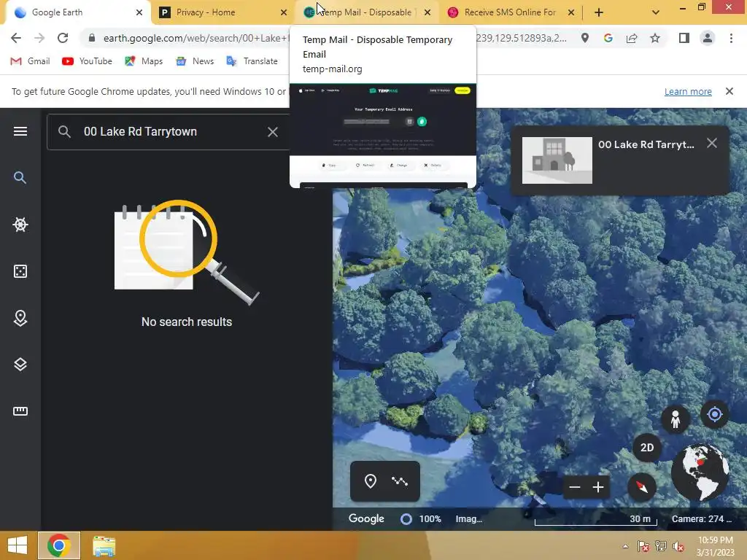Close the 00 Lake Rd Tarrytown info card
Viewport: 747px width, 560px height.
click(712, 144)
